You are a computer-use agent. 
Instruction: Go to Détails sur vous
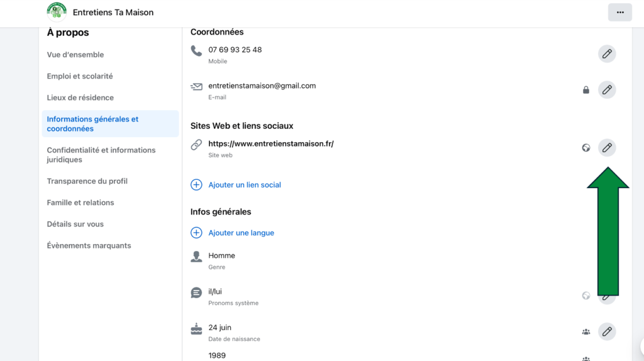(75, 224)
